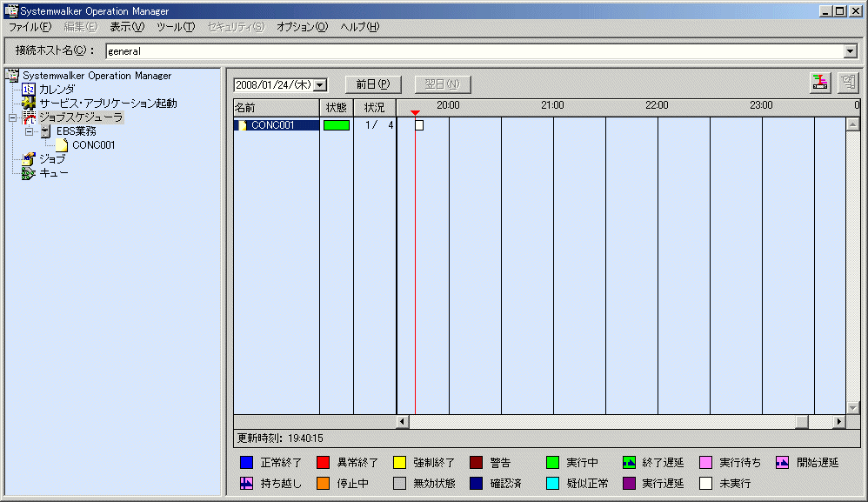Click the yellow 強制終了 legend swatch
Image resolution: width=868 pixels, height=502 pixels.
tap(400, 462)
